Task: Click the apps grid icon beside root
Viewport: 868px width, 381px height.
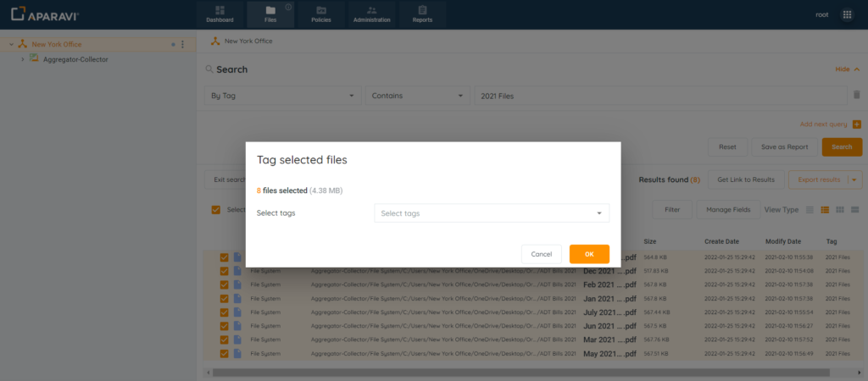Action: point(847,14)
